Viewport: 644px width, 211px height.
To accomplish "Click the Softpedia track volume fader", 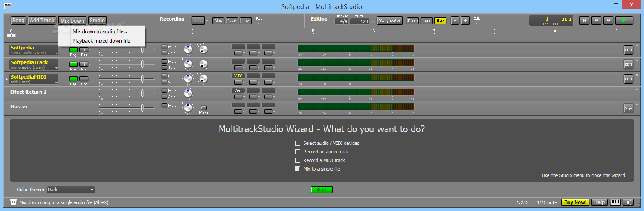I will [x=142, y=49].
